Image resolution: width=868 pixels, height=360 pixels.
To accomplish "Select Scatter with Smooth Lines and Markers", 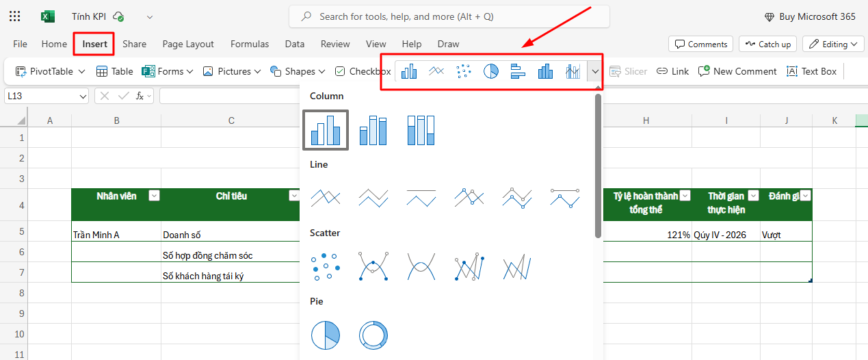I will pos(373,267).
